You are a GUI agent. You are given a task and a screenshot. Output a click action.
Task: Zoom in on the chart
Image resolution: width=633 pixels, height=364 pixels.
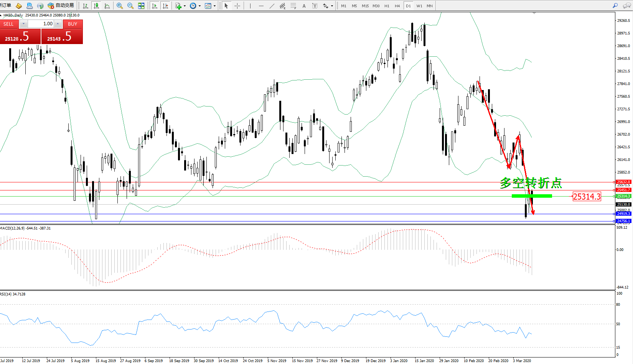(x=120, y=6)
